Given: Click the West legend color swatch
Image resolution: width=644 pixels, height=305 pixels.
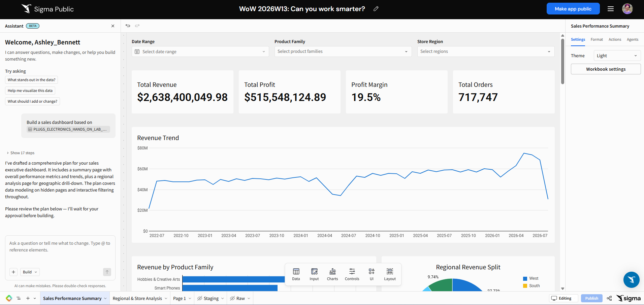Looking at the screenshot, I should 525,279.
